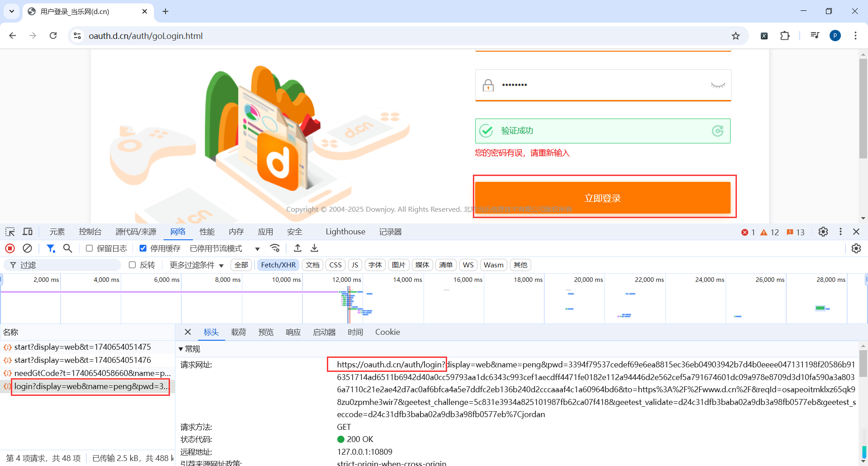Open the tab search dropdown arrow
This screenshot has width=868, height=466.
(12, 11)
